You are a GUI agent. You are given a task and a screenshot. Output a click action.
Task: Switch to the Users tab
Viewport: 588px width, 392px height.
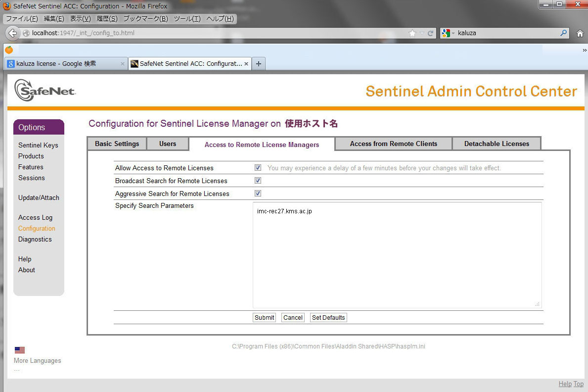(168, 144)
